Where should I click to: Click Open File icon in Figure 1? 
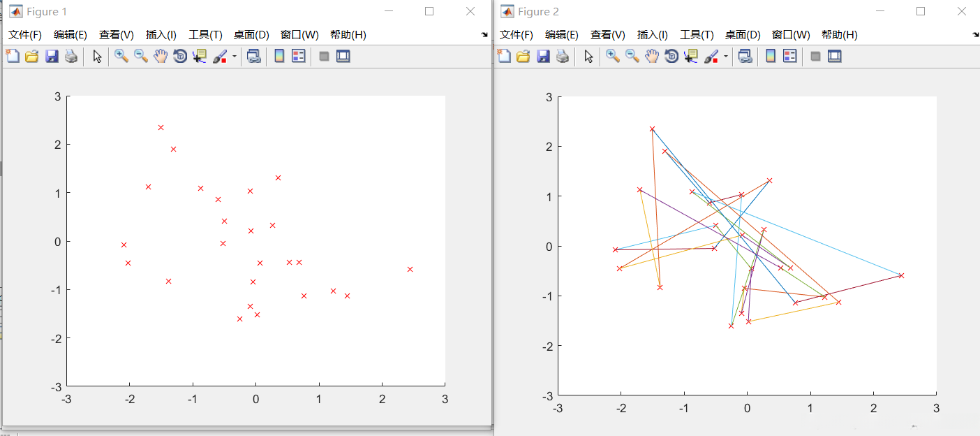click(x=31, y=57)
